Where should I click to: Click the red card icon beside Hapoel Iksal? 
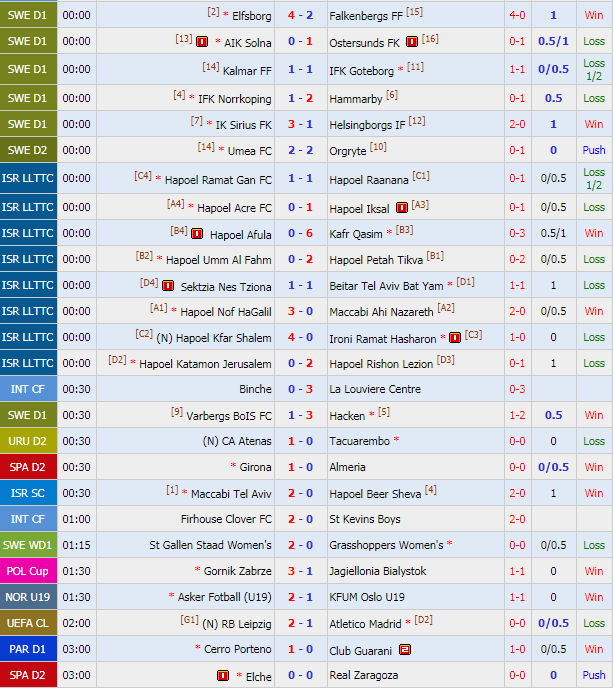point(401,208)
